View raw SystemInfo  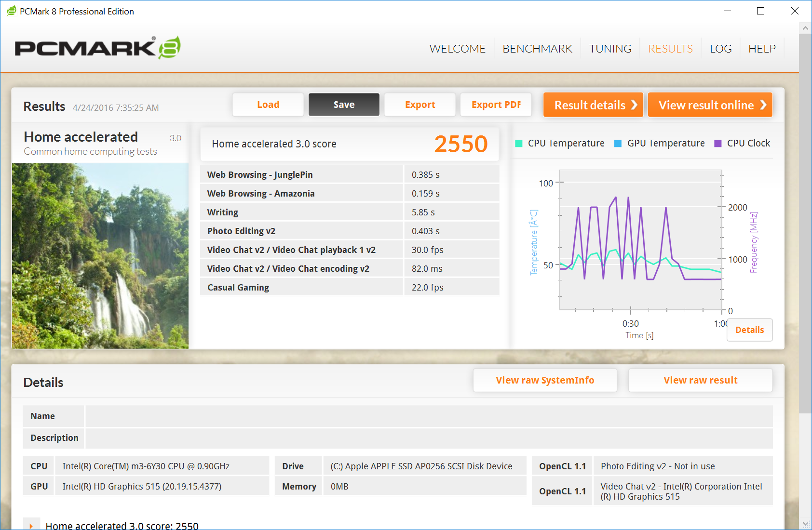click(545, 380)
